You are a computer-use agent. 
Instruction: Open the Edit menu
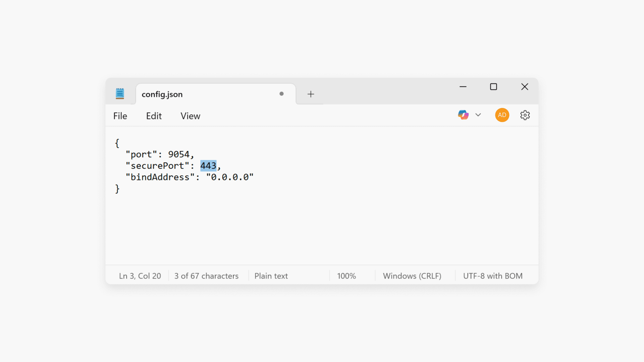tap(154, 116)
